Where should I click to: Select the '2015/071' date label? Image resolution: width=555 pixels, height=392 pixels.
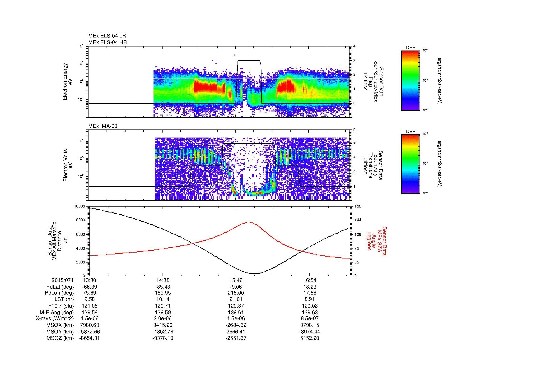pyautogui.click(x=63, y=280)
